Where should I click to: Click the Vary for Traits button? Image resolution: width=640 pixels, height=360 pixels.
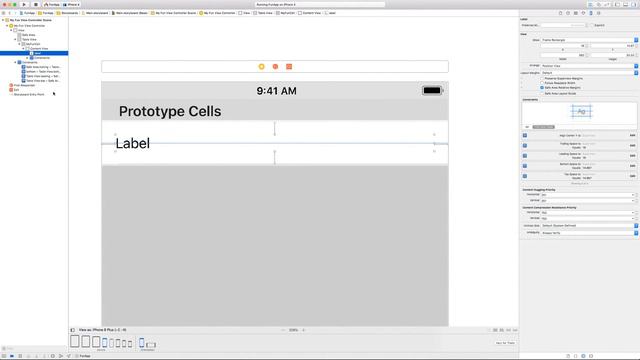pyautogui.click(x=505, y=343)
